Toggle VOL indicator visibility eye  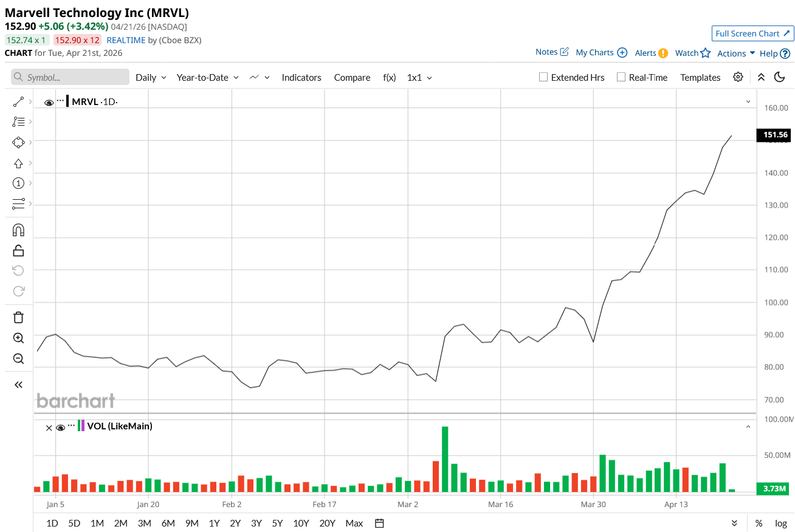point(60,428)
